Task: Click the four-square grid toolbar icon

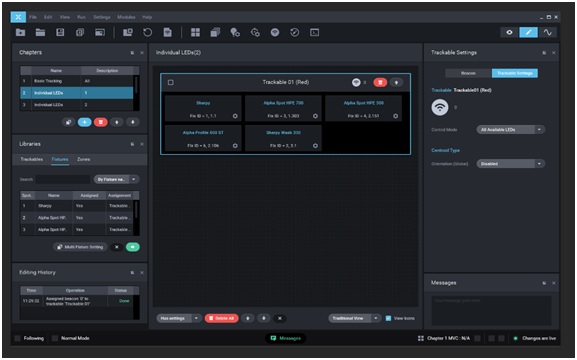Action: click(195, 32)
